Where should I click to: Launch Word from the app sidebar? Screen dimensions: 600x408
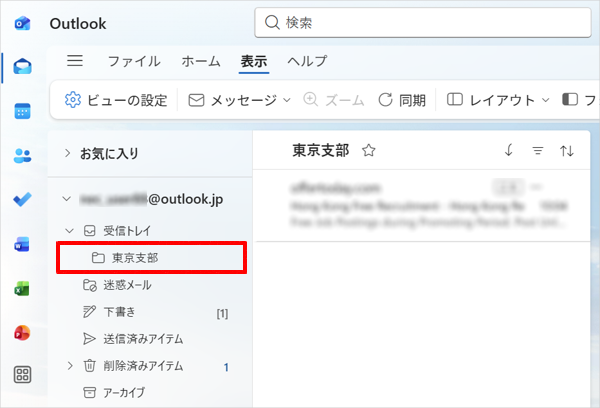(x=22, y=244)
